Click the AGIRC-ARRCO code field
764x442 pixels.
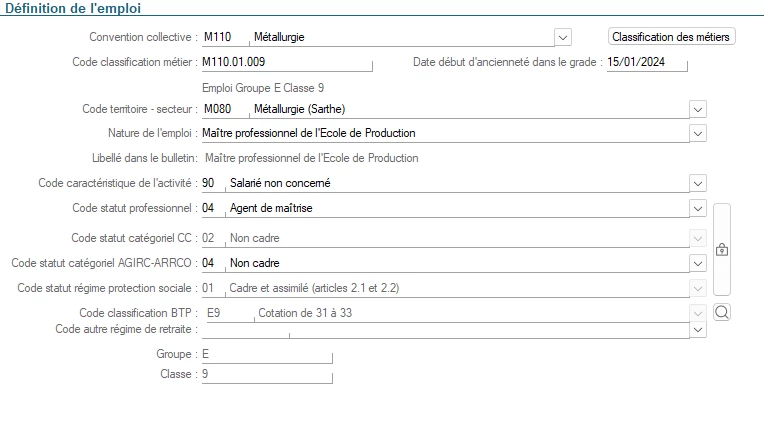click(x=212, y=263)
